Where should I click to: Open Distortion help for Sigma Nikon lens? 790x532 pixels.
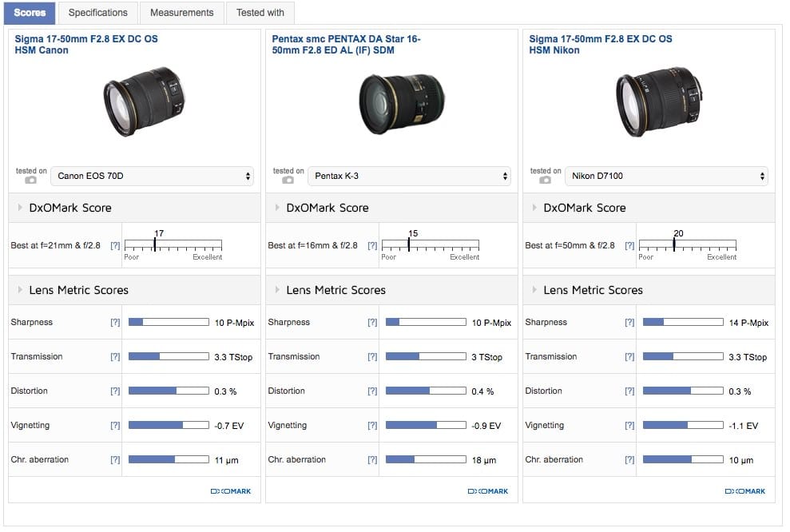629,391
